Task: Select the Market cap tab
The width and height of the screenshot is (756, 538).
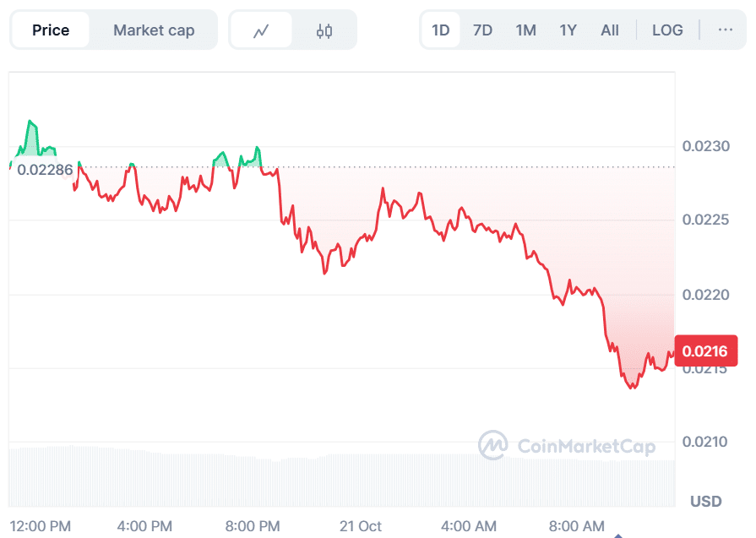Action: click(x=154, y=30)
